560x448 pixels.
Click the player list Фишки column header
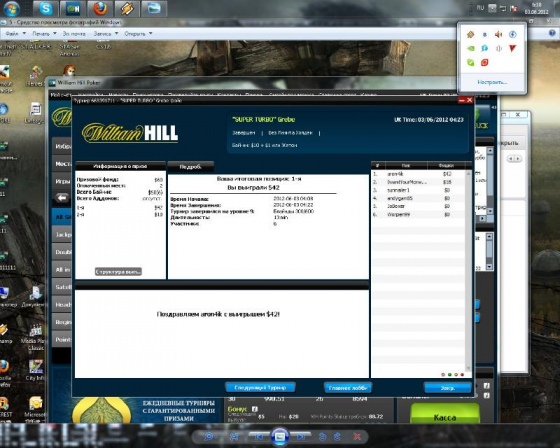tap(446, 165)
